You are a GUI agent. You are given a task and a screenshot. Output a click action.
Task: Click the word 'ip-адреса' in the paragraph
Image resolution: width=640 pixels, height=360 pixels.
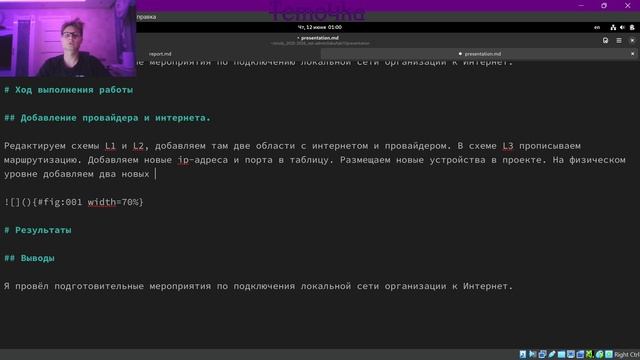[x=203, y=160]
